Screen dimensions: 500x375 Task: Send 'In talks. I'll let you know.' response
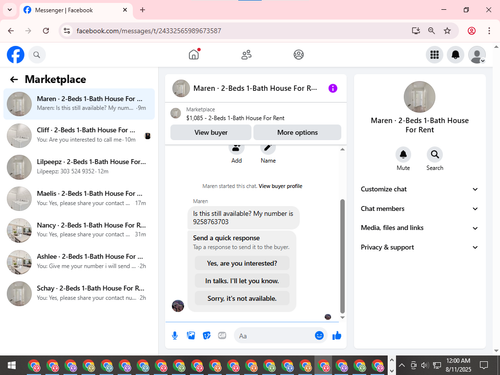coord(242,281)
